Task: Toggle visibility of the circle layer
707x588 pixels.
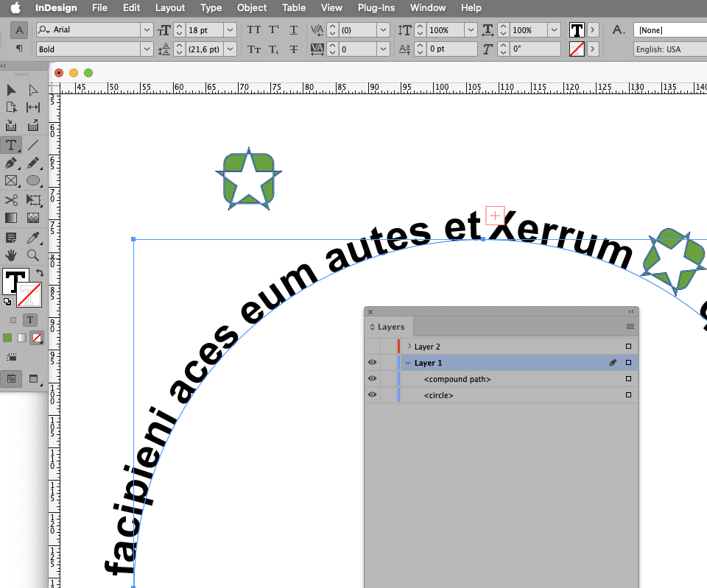Action: [x=372, y=394]
